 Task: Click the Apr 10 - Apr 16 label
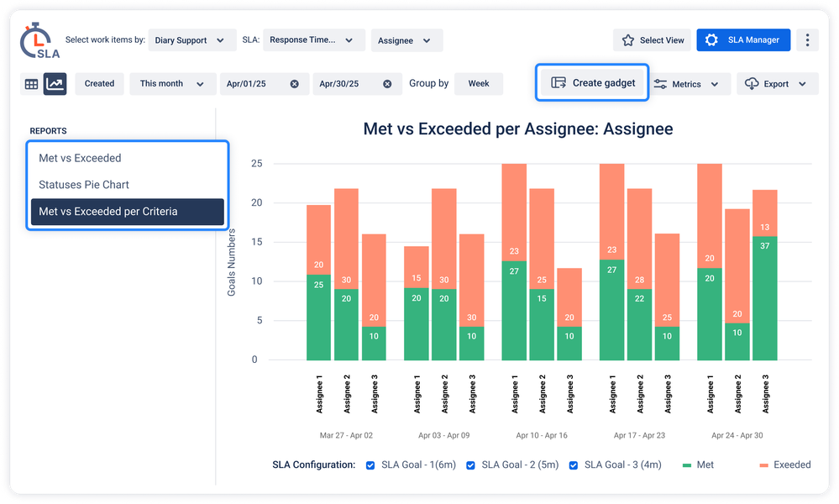pyautogui.click(x=542, y=435)
